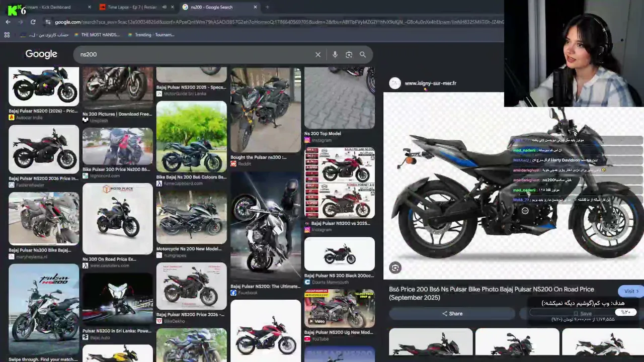Open Motorcycle Ns 200 New Model image
The width and height of the screenshot is (644, 362).
191,217
